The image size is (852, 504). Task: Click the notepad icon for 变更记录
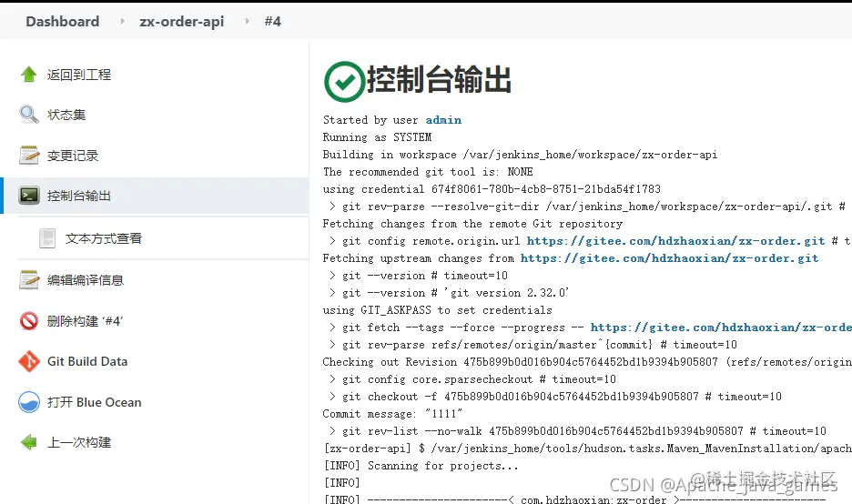pyautogui.click(x=29, y=156)
